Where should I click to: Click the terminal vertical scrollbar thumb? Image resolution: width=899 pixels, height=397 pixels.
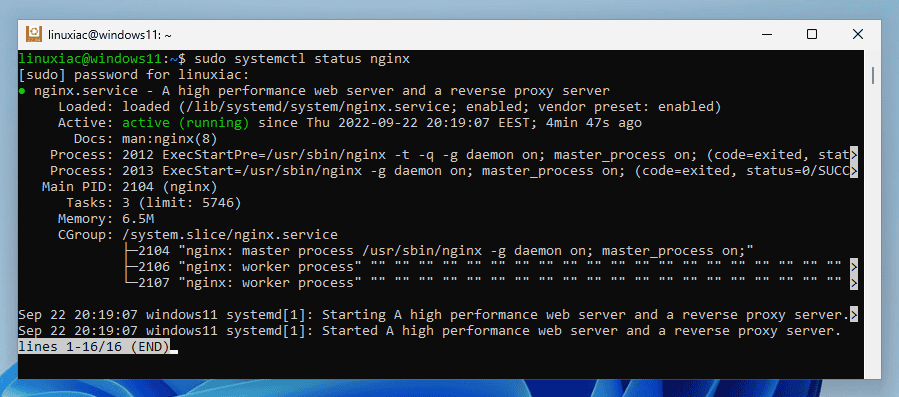tap(873, 75)
